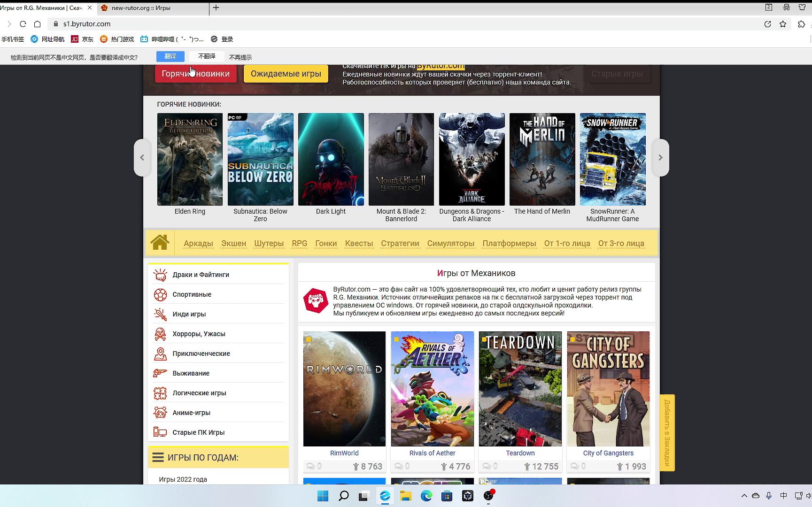The width and height of the screenshot is (812, 507).
Task: Click the map pin icon for Приключенческие
Action: (160, 353)
